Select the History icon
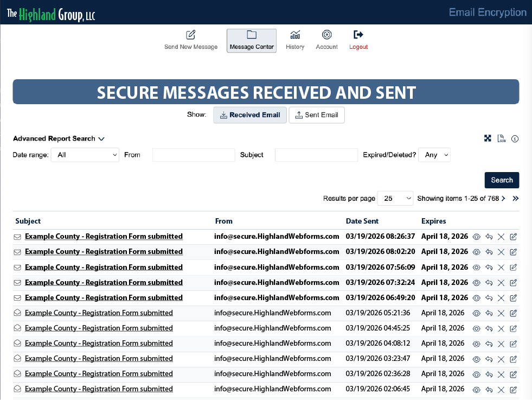 pos(295,39)
